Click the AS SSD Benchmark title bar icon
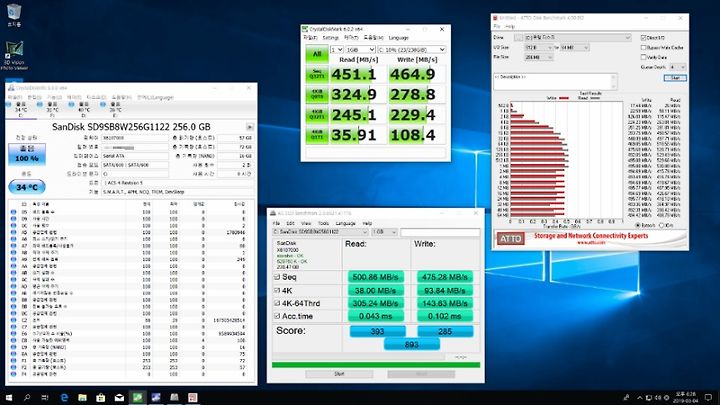Image resolution: width=720 pixels, height=405 pixels. [272, 213]
